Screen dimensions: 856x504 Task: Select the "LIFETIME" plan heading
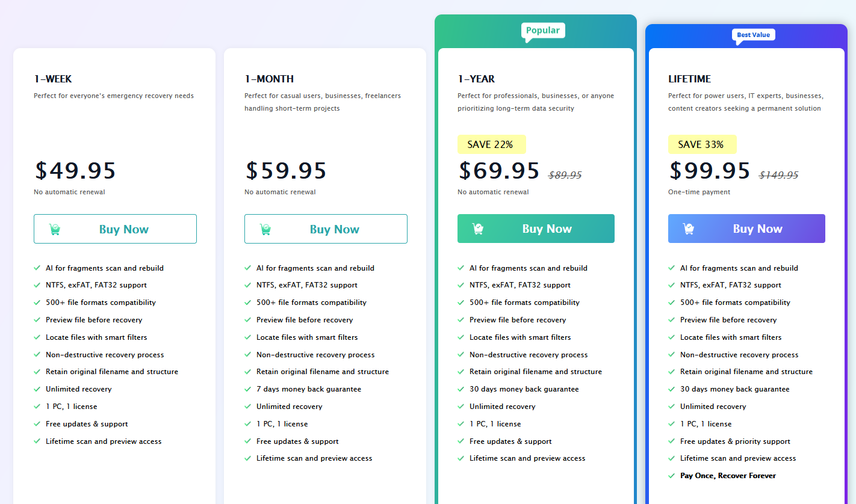click(x=689, y=79)
